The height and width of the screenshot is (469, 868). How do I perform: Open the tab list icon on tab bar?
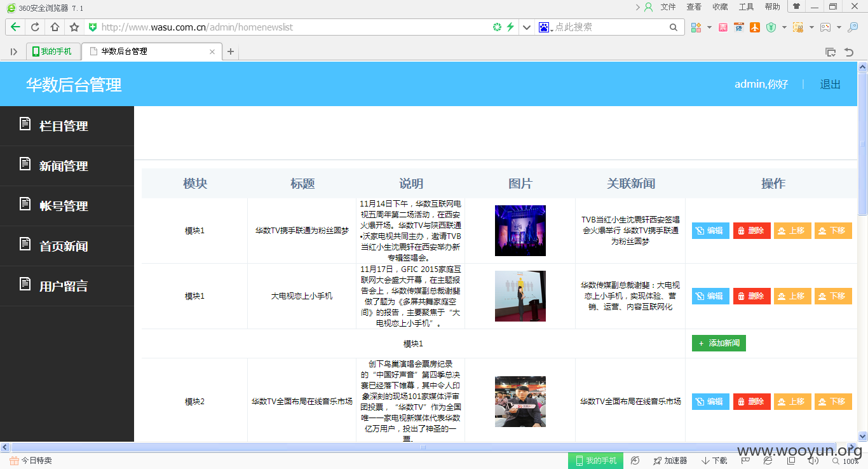(831, 52)
